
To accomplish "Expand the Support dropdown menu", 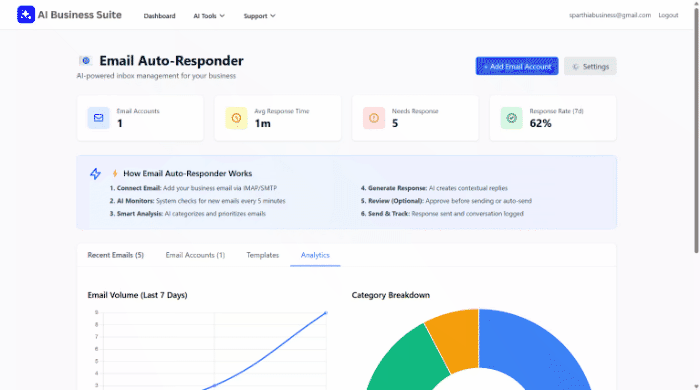I will coord(259,16).
